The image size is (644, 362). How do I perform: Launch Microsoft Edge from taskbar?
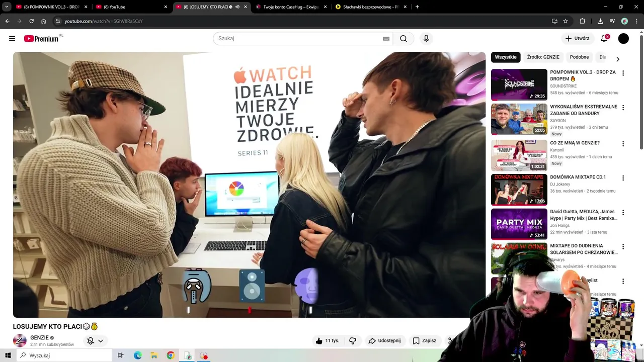tap(137, 355)
